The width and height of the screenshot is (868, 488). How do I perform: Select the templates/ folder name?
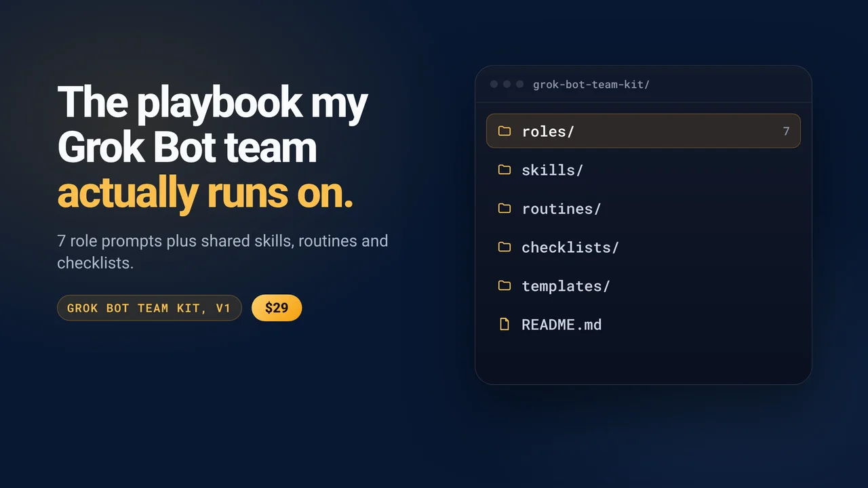(x=566, y=286)
